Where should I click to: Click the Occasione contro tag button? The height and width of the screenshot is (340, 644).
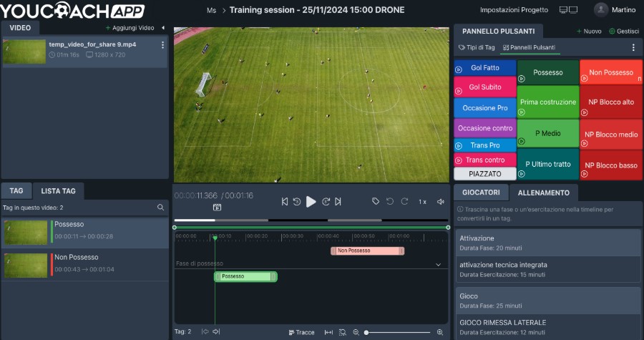coord(485,128)
